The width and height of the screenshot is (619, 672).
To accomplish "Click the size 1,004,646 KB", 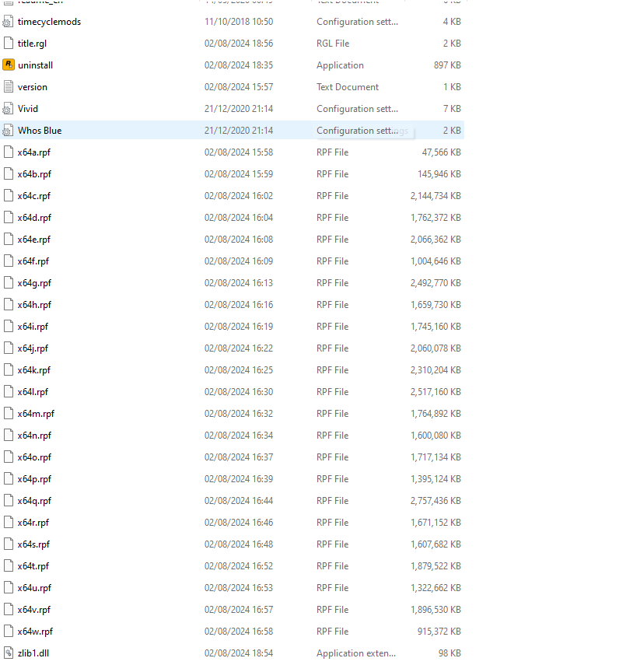I will [435, 261].
